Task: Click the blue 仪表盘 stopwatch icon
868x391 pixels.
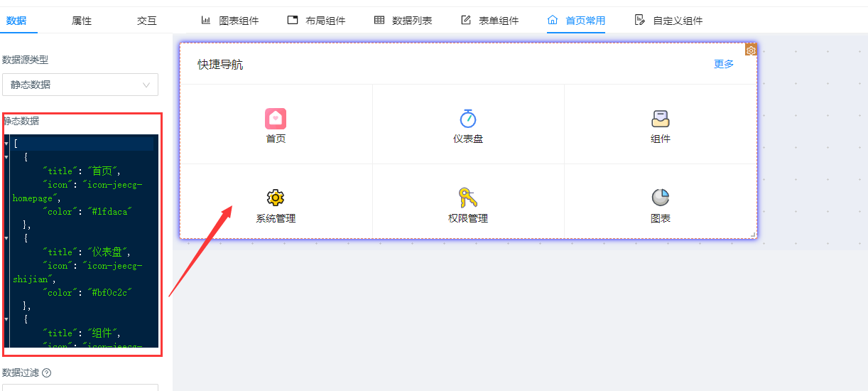Action: (467, 118)
